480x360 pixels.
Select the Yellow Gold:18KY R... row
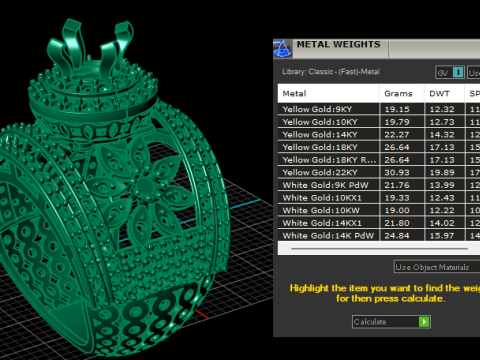(379, 160)
